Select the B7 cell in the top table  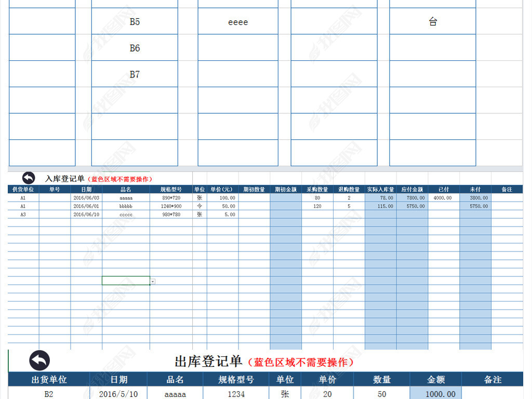click(135, 74)
